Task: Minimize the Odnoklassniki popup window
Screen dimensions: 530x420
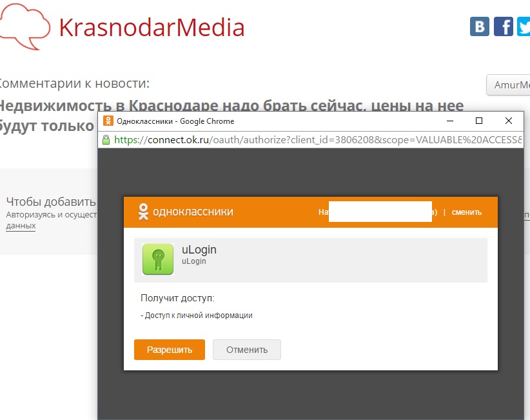Action: 450,121
